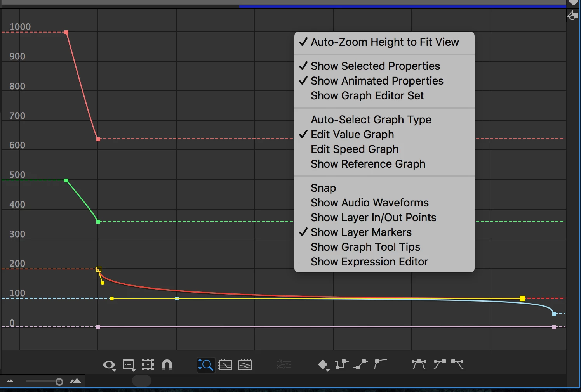581x392 pixels.
Task: Click the Separate Dimensions icon
Action: 284,364
